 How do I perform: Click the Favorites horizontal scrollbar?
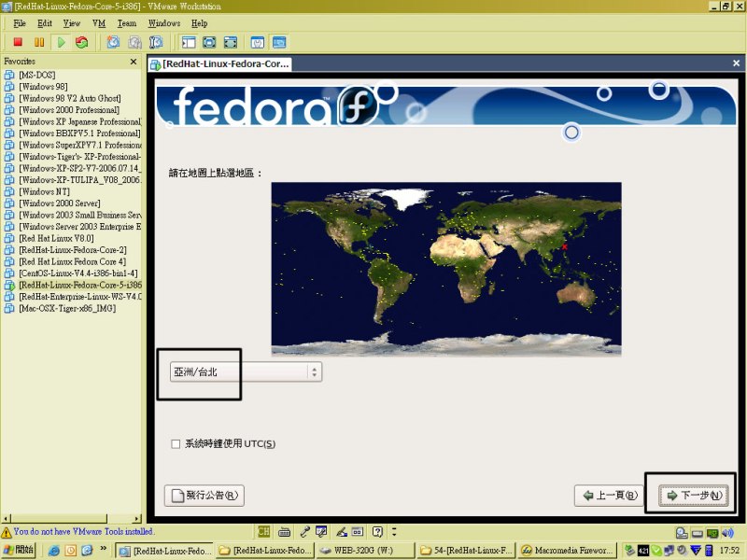(x=72, y=518)
